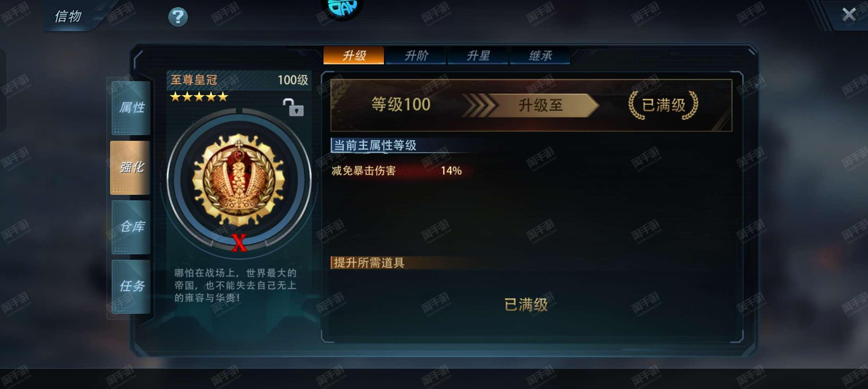Image resolution: width=868 pixels, height=389 pixels.
Task: Select the 升星 tab
Action: (478, 56)
